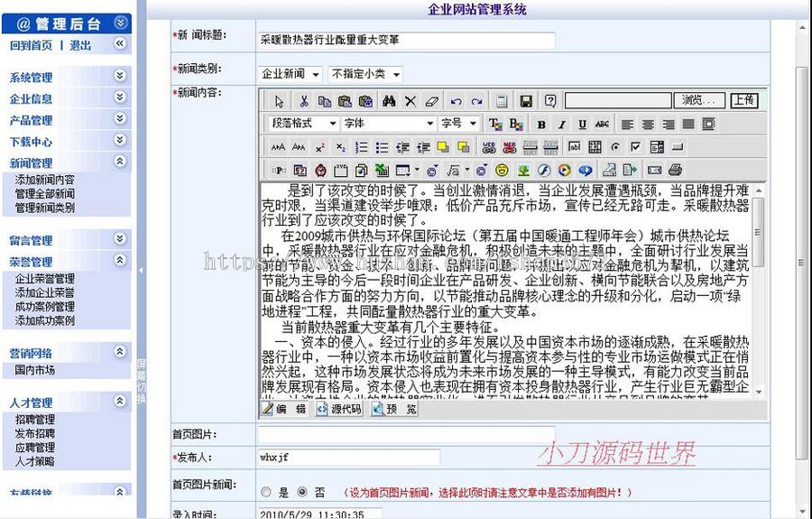Image resolution: width=812 pixels, height=519 pixels.
Task: Switch to 编辑 edit mode tab
Action: [x=284, y=409]
